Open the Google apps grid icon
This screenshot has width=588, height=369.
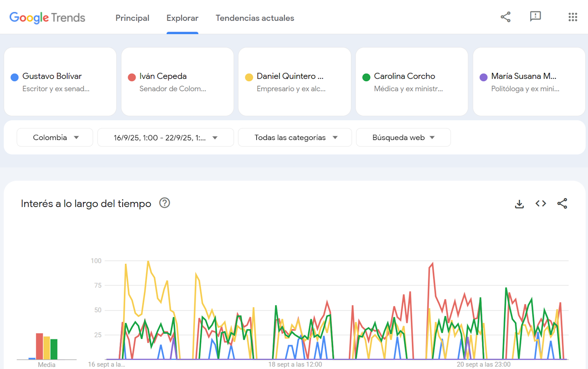click(572, 17)
